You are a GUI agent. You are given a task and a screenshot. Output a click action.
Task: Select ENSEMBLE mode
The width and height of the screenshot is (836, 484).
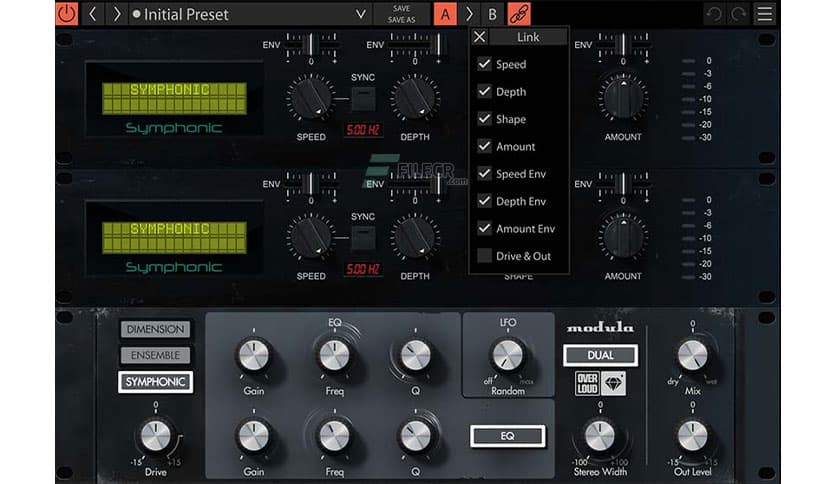pyautogui.click(x=155, y=355)
